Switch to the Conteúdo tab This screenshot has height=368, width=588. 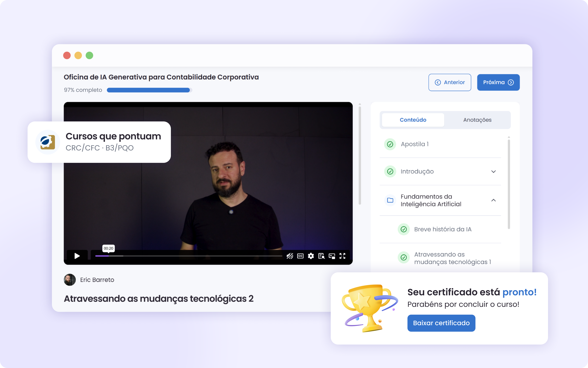pyautogui.click(x=413, y=120)
